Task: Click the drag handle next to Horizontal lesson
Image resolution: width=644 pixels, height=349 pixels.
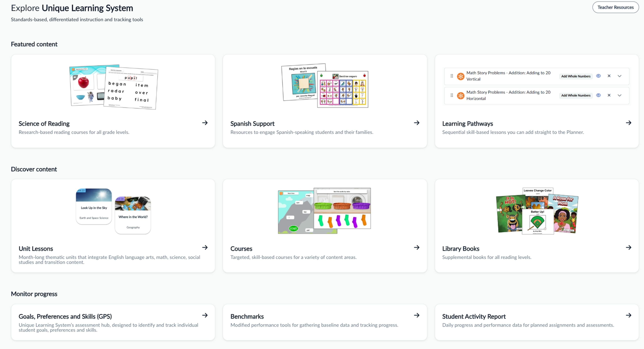Action: (451, 95)
